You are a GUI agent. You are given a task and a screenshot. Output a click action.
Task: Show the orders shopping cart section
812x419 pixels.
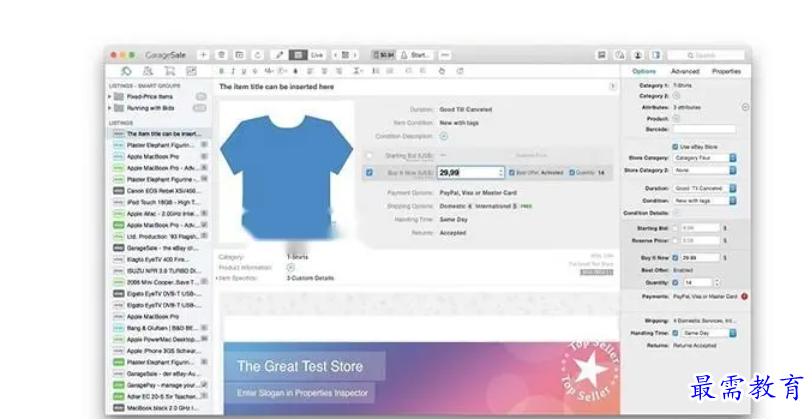pyautogui.click(x=169, y=71)
